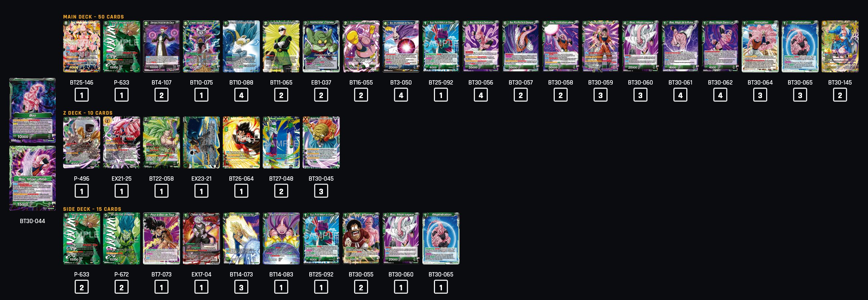The width and height of the screenshot is (868, 300).
Task: Select Z deck card P-496
Action: pyautogui.click(x=82, y=143)
